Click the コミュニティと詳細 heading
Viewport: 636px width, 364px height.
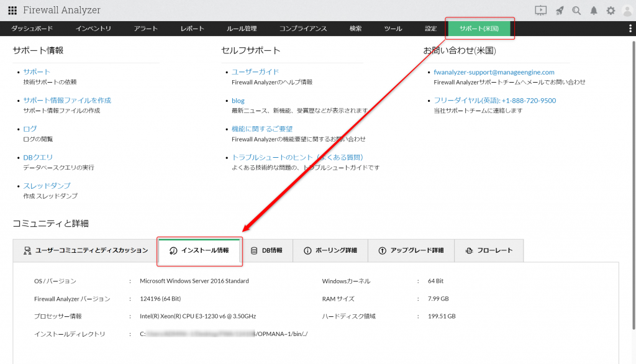(51, 224)
